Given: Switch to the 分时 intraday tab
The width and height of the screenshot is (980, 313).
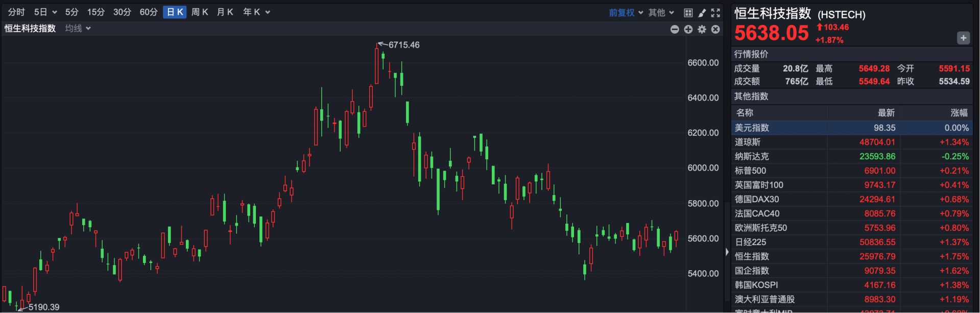Looking at the screenshot, I should (16, 12).
